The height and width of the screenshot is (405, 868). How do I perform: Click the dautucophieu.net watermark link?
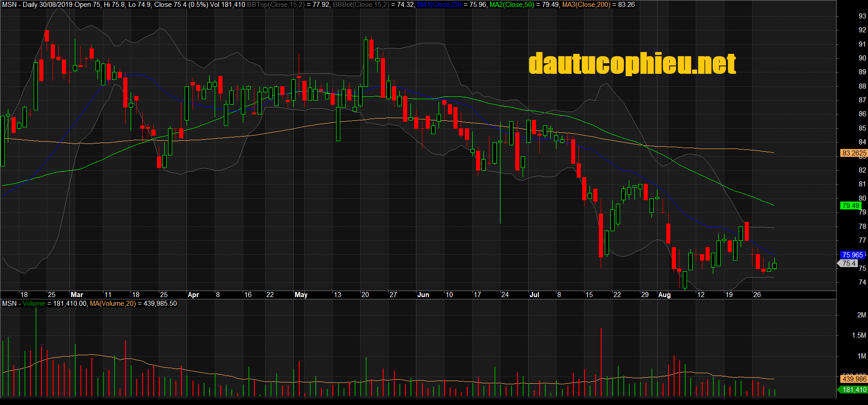[632, 64]
